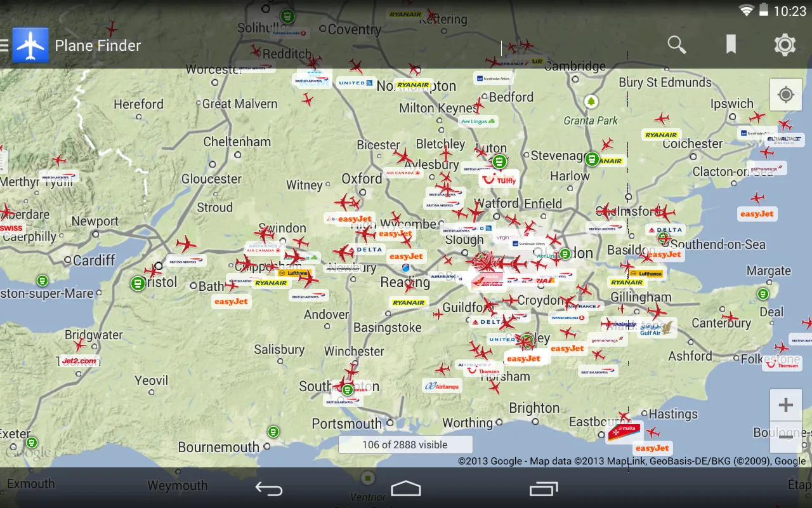Select the germanwings label near Ashford
812x508 pixels.
606,340
